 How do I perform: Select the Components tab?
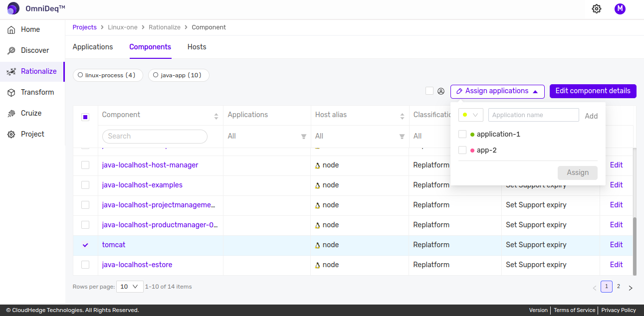click(150, 47)
